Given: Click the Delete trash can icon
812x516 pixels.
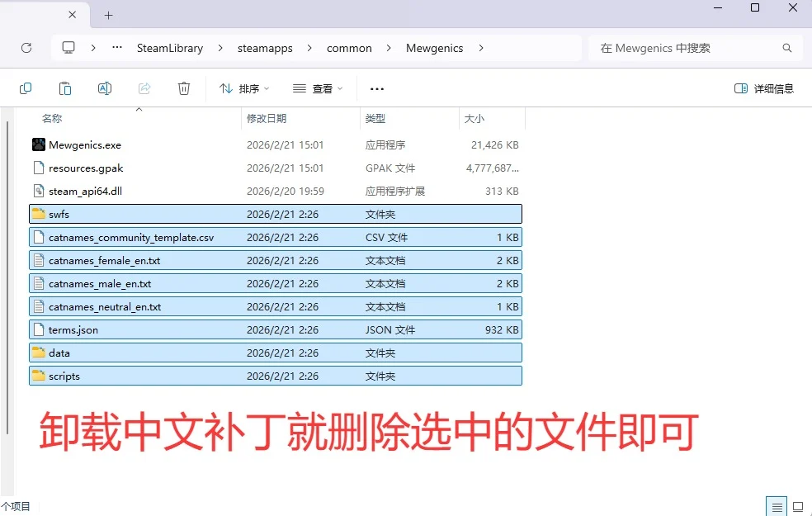Looking at the screenshot, I should (x=184, y=88).
